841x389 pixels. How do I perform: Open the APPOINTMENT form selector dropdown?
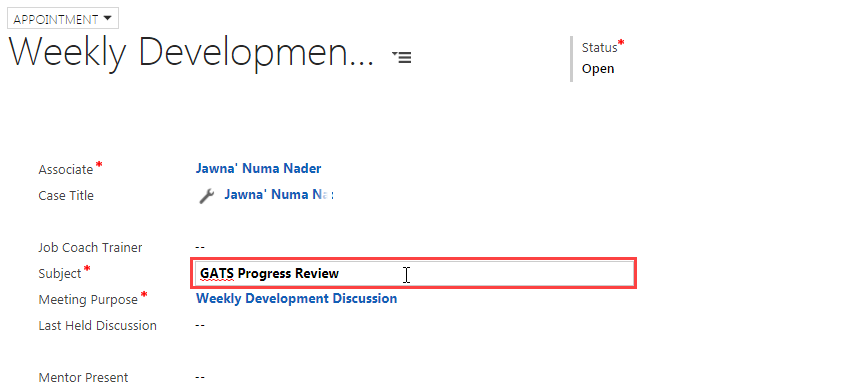coord(62,19)
